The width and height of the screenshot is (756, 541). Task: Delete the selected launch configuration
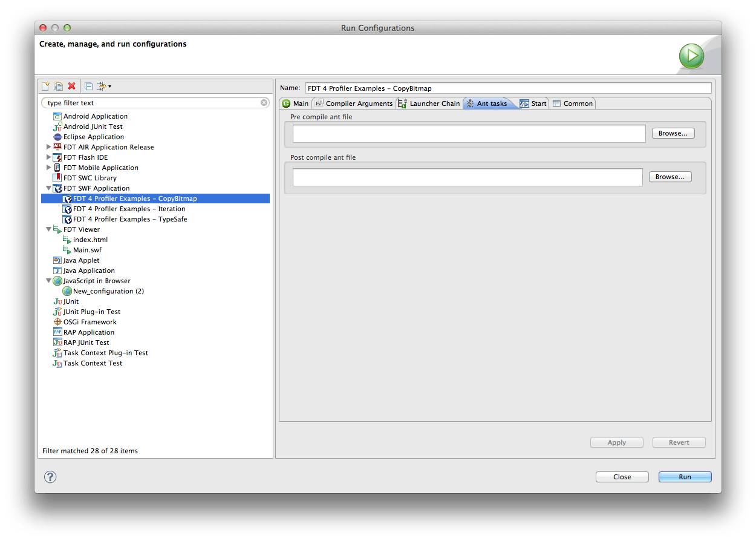click(x=72, y=85)
